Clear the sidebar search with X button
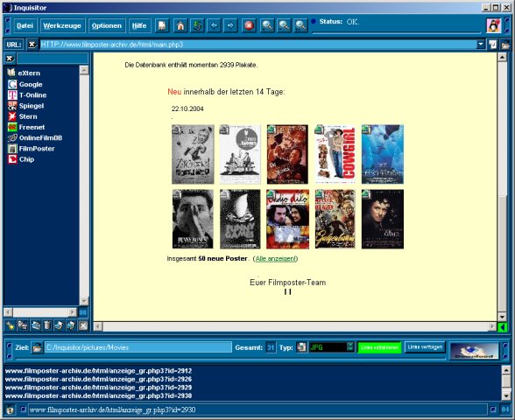515x420 pixels. pos(10,59)
